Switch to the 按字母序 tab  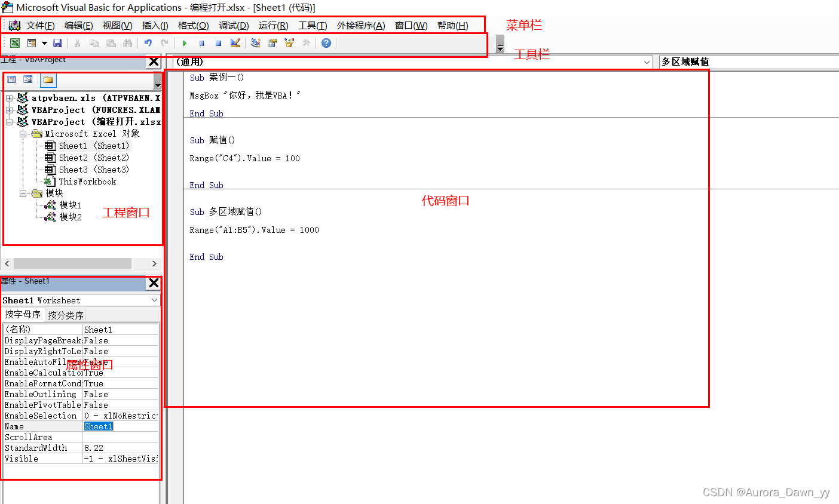pyautogui.click(x=23, y=315)
